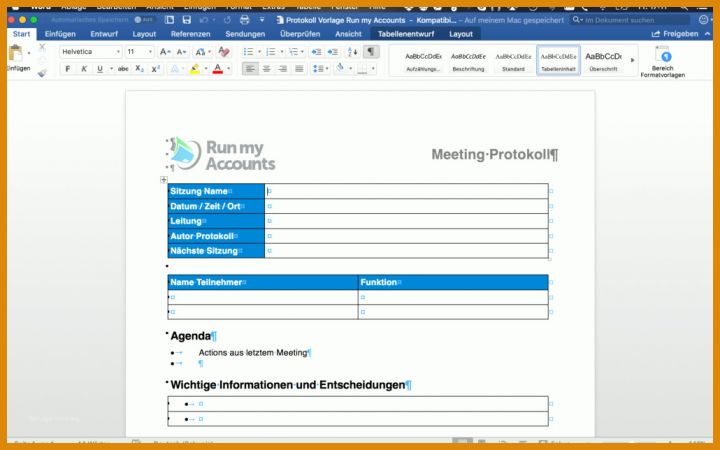720x450 pixels.
Task: Justify text alignment
Action: (x=299, y=69)
